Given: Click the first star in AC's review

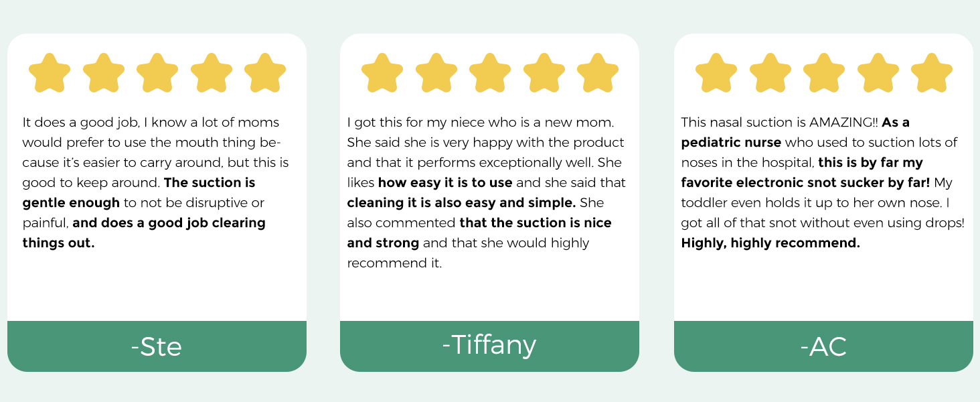Looking at the screenshot, I should (x=716, y=72).
